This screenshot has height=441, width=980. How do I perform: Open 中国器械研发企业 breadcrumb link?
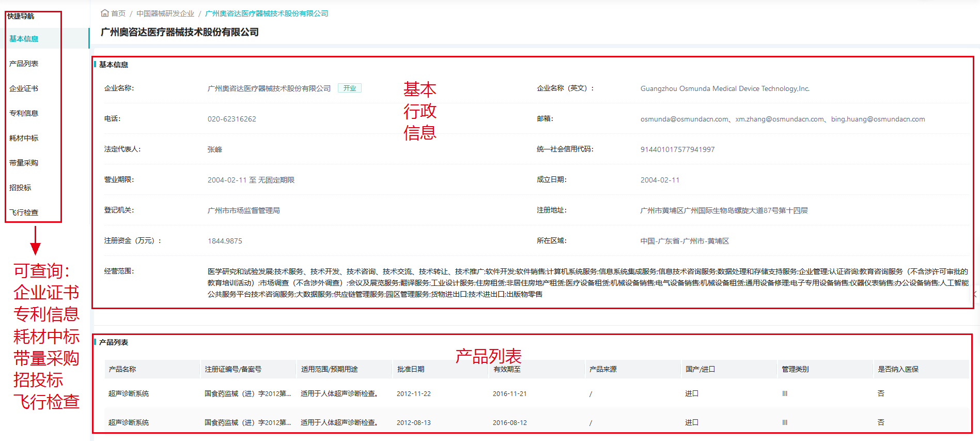(165, 13)
